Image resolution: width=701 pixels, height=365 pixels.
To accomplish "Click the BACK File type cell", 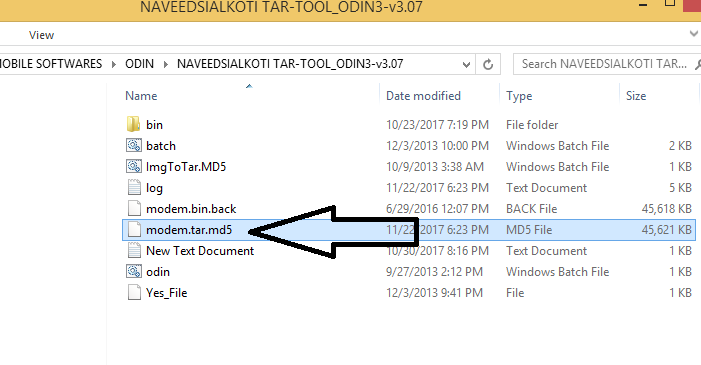I will pyautogui.click(x=531, y=209).
